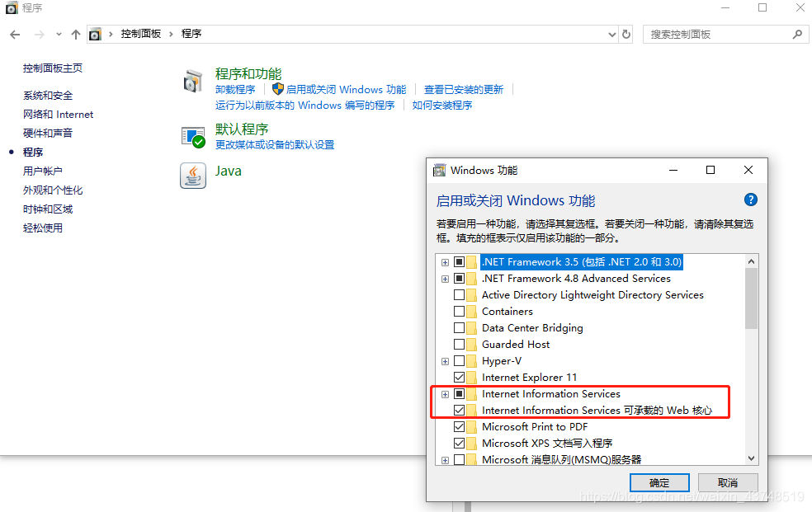The width and height of the screenshot is (812, 512).
Task: Click the 默认程序 heading link
Action: click(242, 129)
